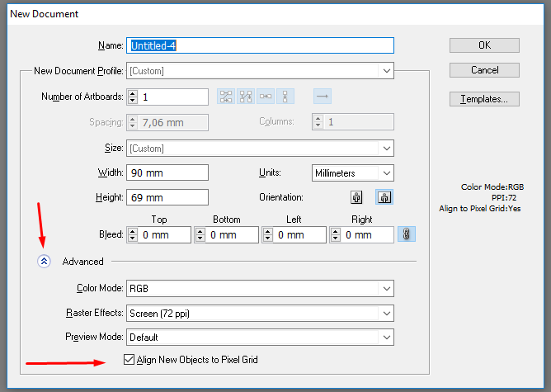The image size is (551, 392).
Task: Click the Number of Artboards stepper arrows
Action: pos(132,97)
